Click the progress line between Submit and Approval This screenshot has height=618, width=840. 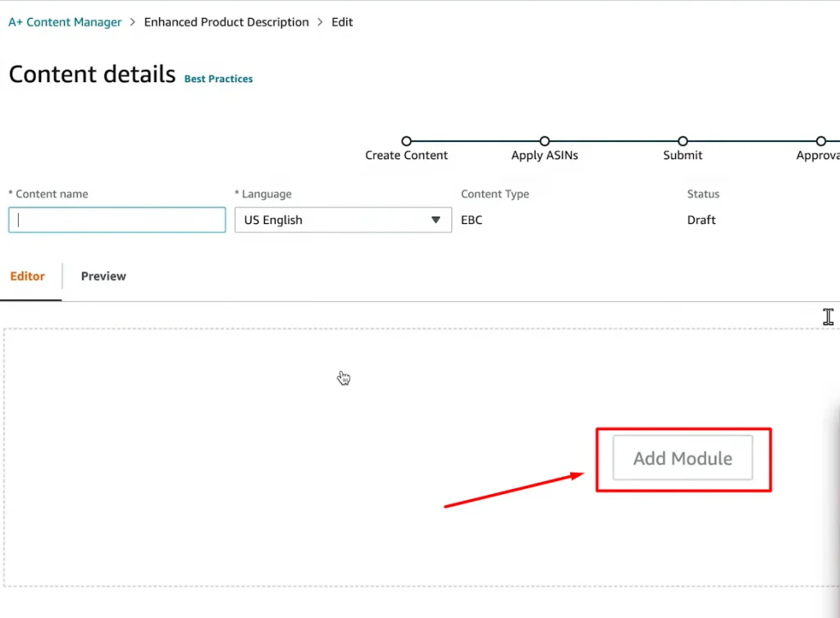click(x=751, y=141)
